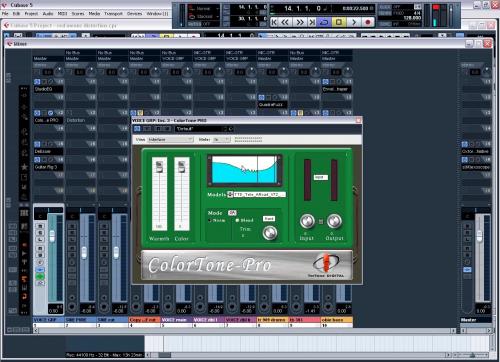This screenshot has width=500, height=362.
Task: Toggle Guitar Rig 3 insert power button
Action: (x=37, y=160)
